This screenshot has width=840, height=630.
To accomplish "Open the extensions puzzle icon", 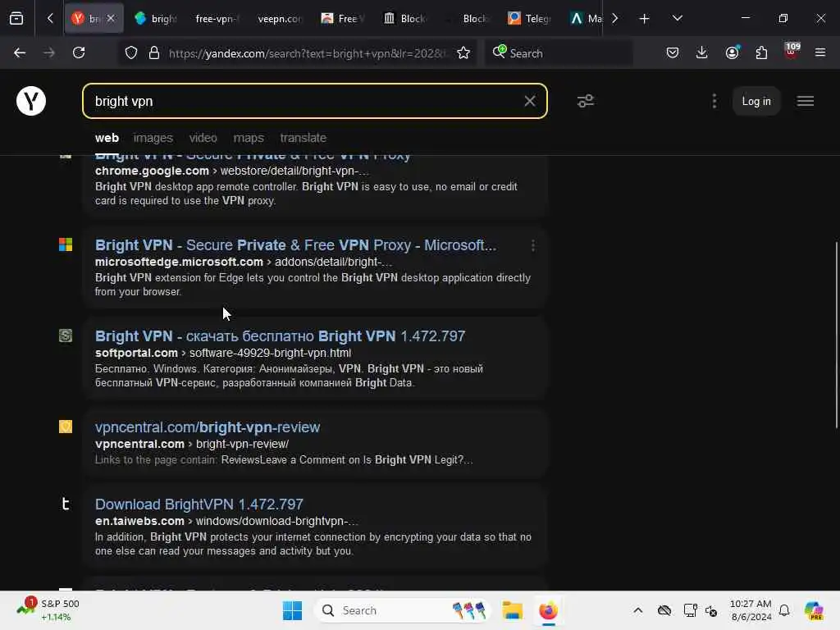I will (x=761, y=53).
